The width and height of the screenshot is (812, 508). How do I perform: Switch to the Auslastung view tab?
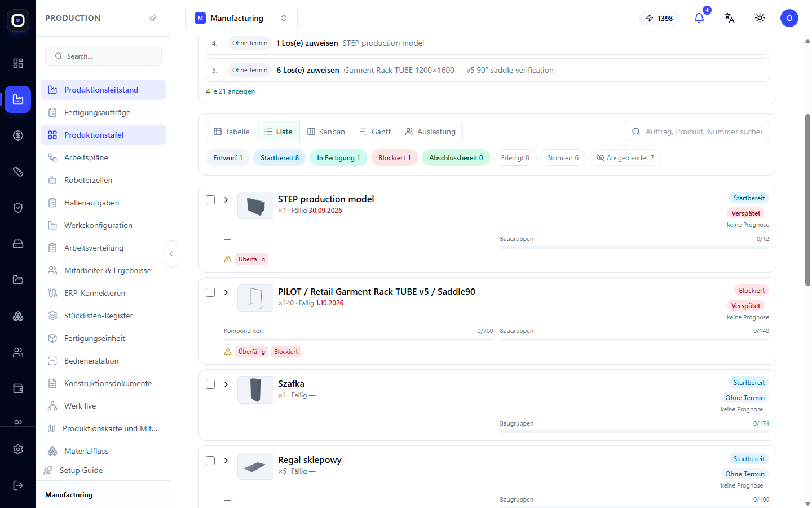(430, 132)
